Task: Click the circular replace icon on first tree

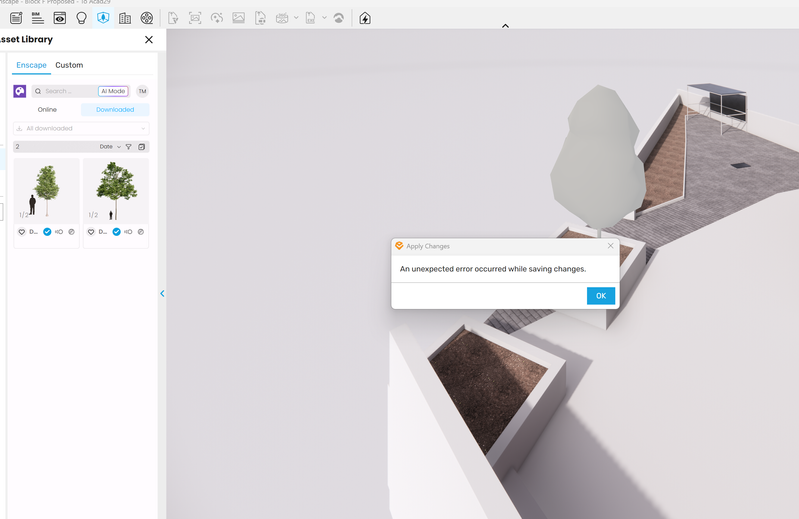Action: point(71,232)
